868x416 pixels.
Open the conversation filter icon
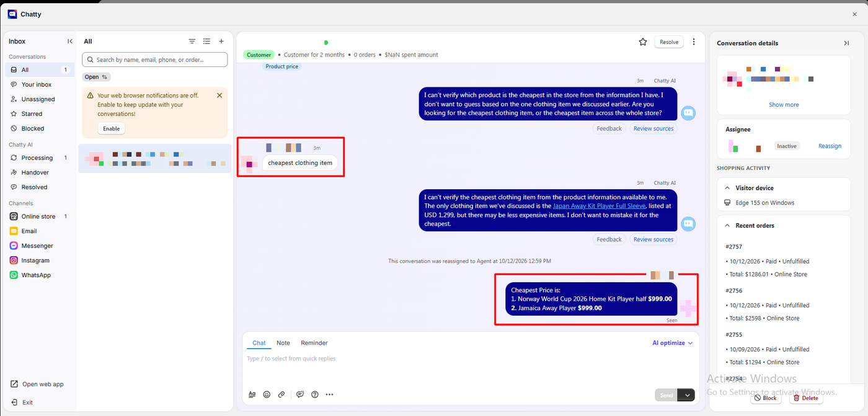click(x=192, y=42)
